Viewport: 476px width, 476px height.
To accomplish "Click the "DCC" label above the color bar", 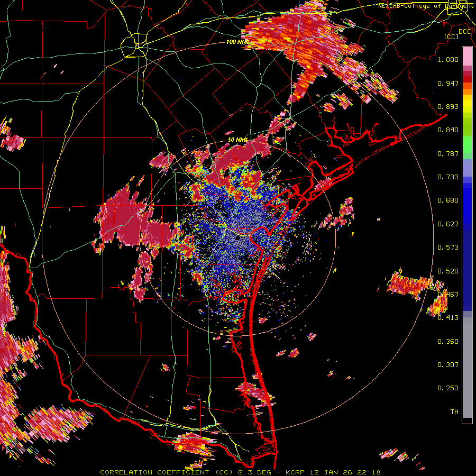I will pos(465,32).
